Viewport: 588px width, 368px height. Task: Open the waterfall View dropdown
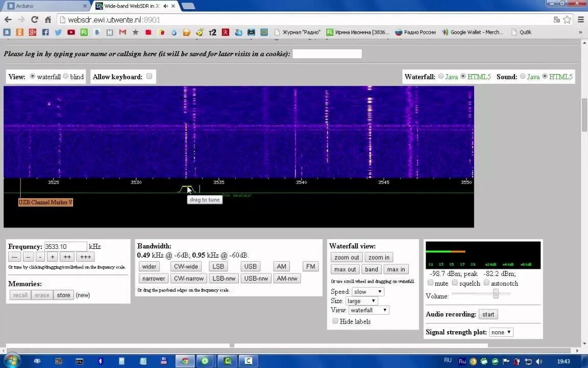369,310
